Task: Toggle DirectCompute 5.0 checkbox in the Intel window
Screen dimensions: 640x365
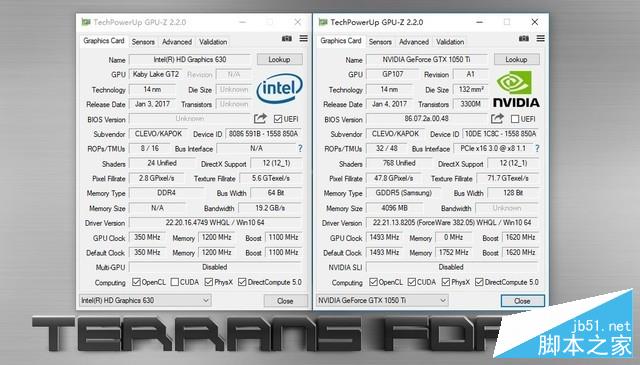Action: 242,282
